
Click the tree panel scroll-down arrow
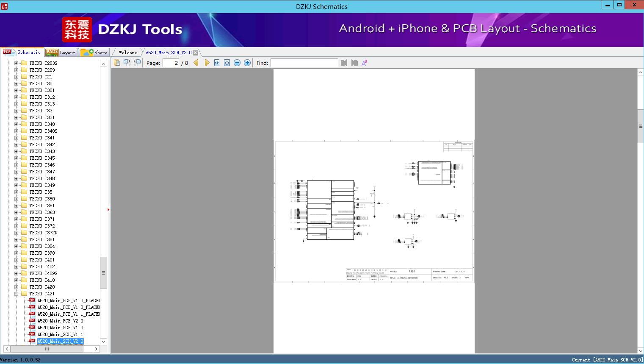(103, 342)
